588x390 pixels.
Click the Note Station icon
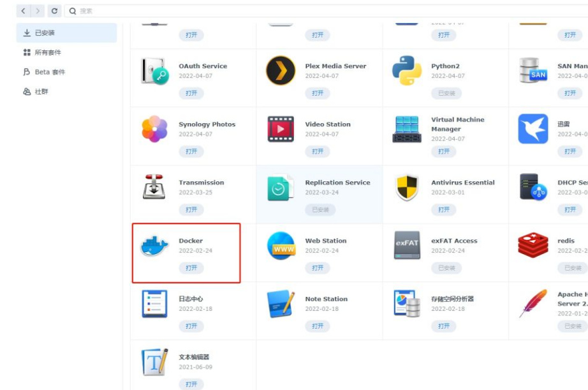(x=281, y=304)
